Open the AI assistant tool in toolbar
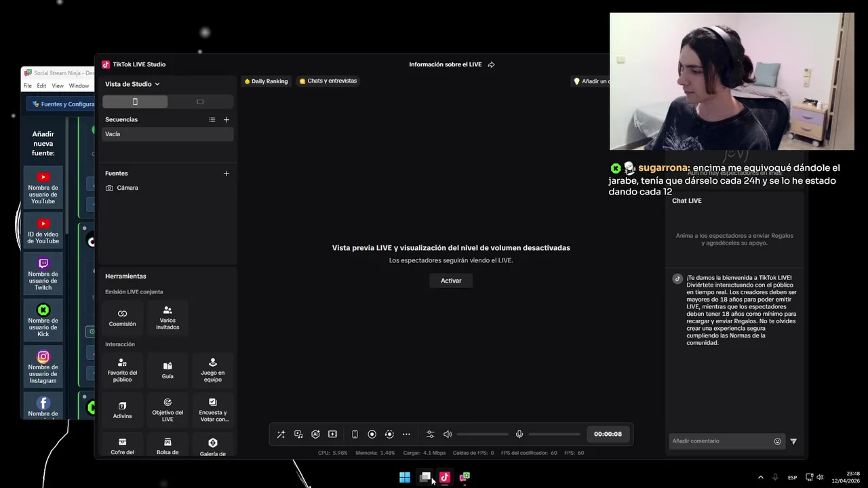This screenshot has width=868, height=488. point(315,434)
